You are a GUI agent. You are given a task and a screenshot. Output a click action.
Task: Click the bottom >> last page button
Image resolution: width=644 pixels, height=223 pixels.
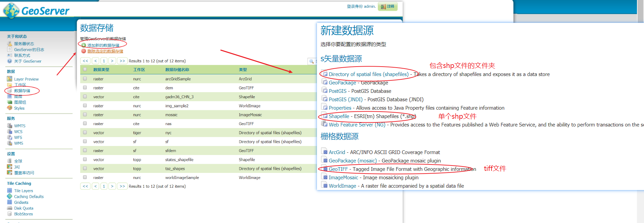point(122,186)
